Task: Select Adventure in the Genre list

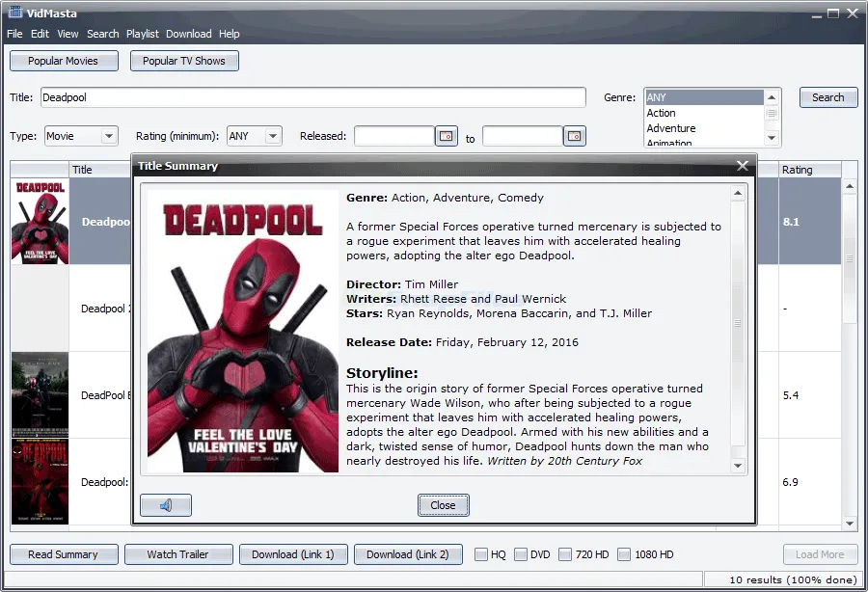Action: click(704, 128)
